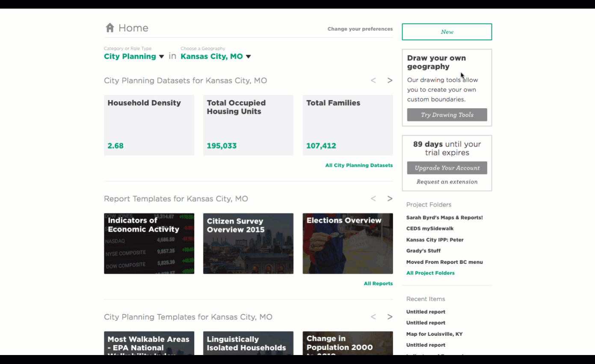
Task: Open Grady's Stuff project folder
Action: 423,251
